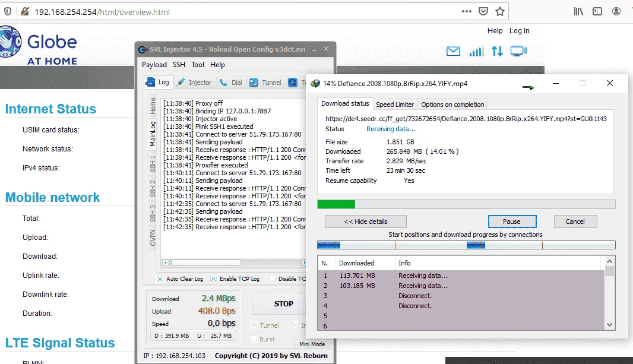
Task: Select the SSH 2 vertical tab
Action: (x=153, y=188)
